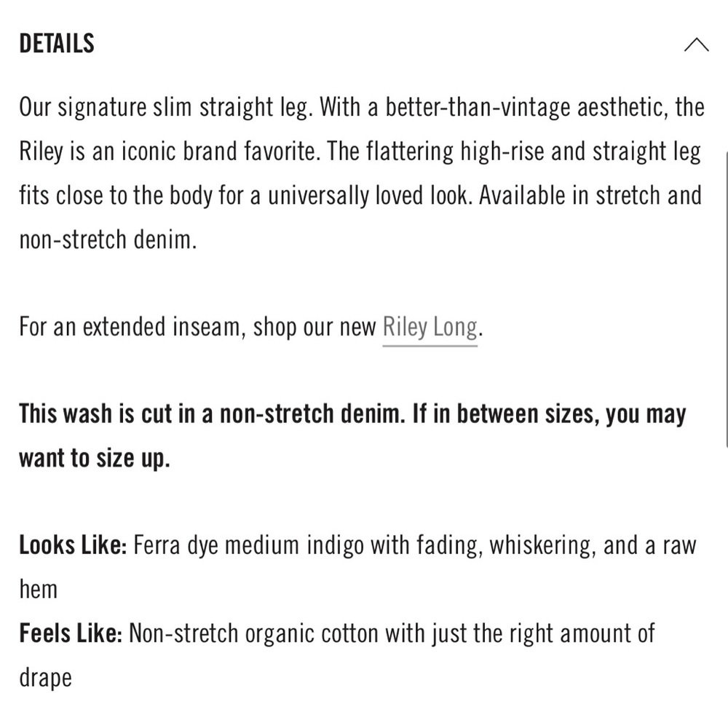The height and width of the screenshot is (728, 728).
Task: Click the word 'drape' at the bottom
Action: [45, 678]
